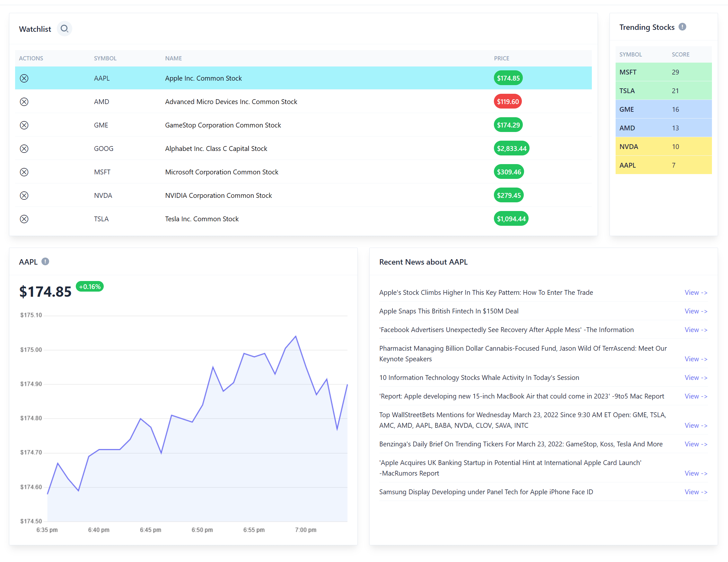Click the SCORE column header in Trending Stocks
728x562 pixels.
(680, 54)
